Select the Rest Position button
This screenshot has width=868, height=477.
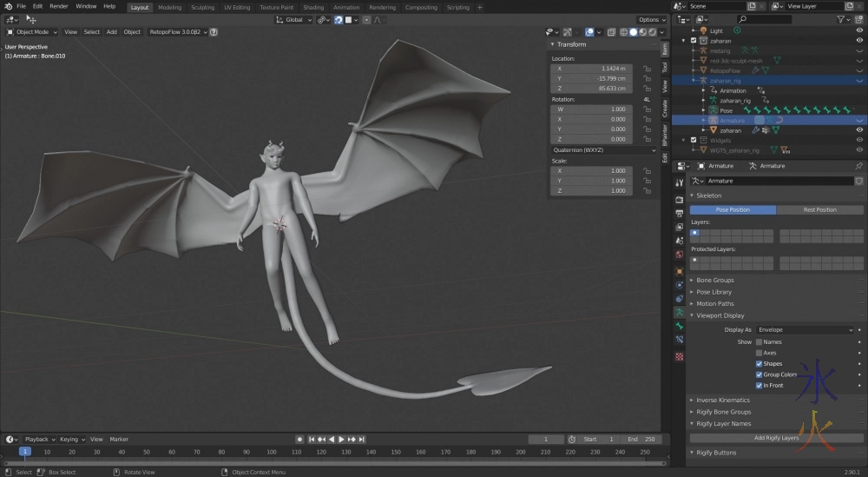click(819, 209)
